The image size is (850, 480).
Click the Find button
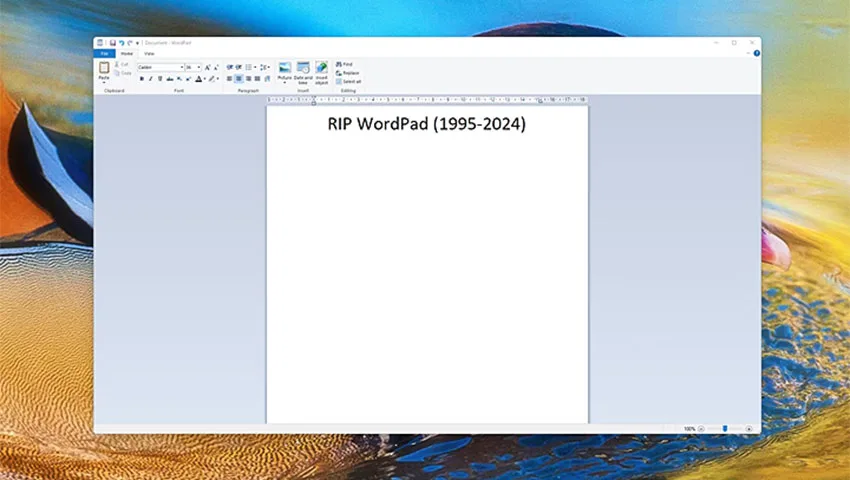(344, 64)
